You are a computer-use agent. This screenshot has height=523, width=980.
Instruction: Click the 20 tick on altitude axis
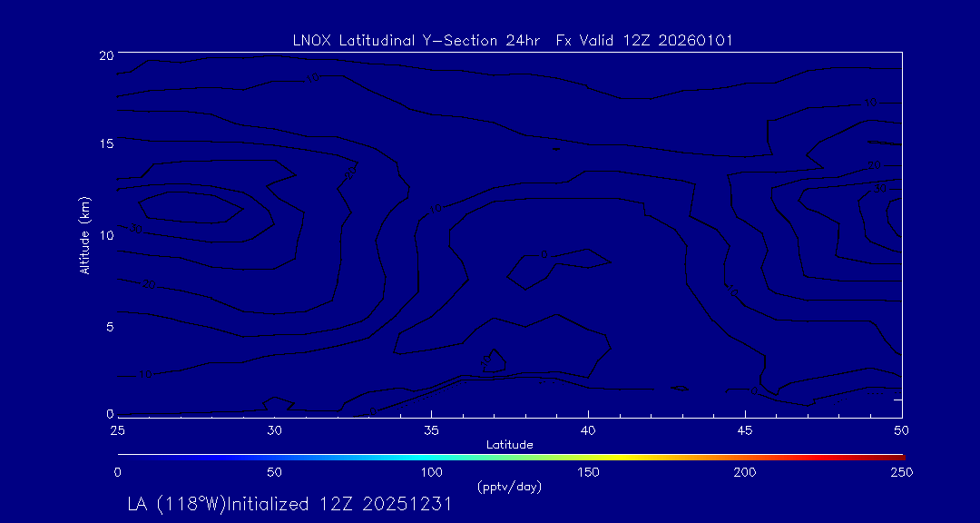click(x=105, y=55)
